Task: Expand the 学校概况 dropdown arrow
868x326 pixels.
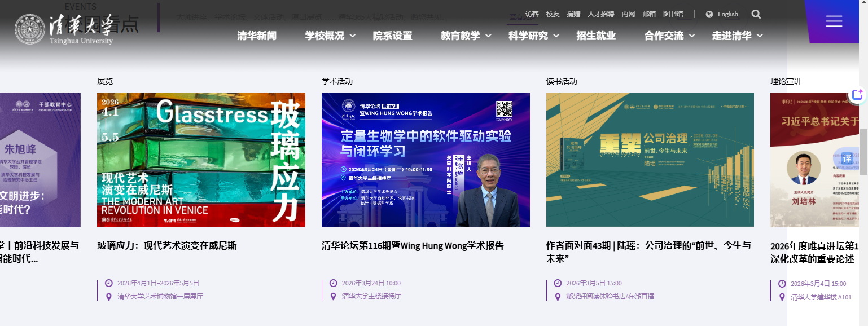Action: tap(353, 36)
